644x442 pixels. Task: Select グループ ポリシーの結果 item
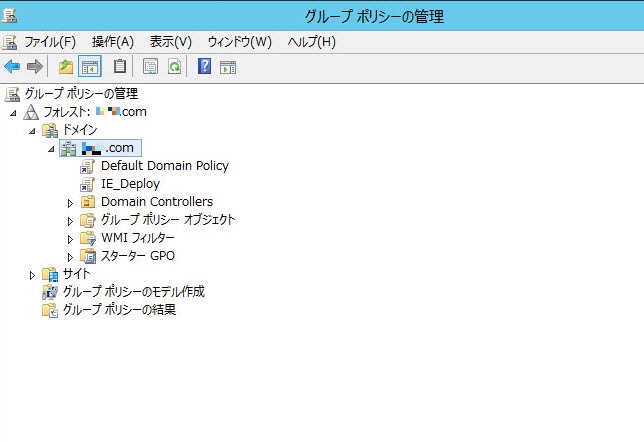(119, 310)
